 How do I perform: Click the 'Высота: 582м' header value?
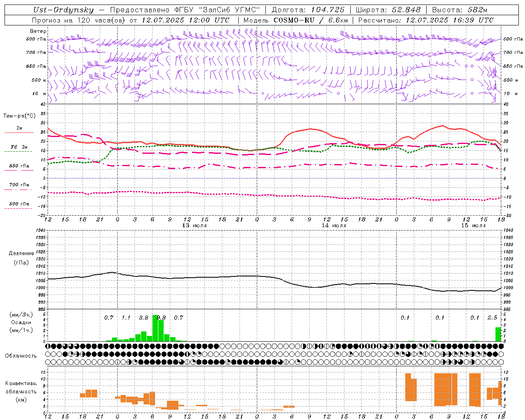460,10
